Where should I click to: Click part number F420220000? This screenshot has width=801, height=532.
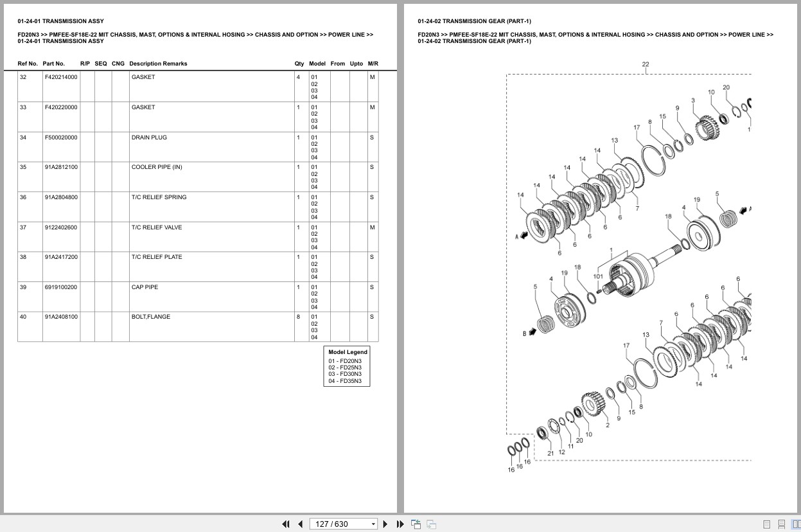61,107
